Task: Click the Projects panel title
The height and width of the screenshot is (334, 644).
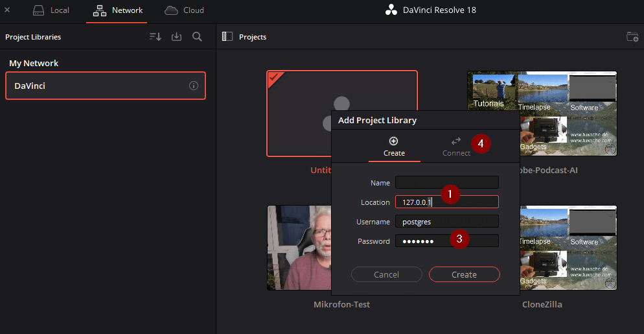Action: coord(253,37)
